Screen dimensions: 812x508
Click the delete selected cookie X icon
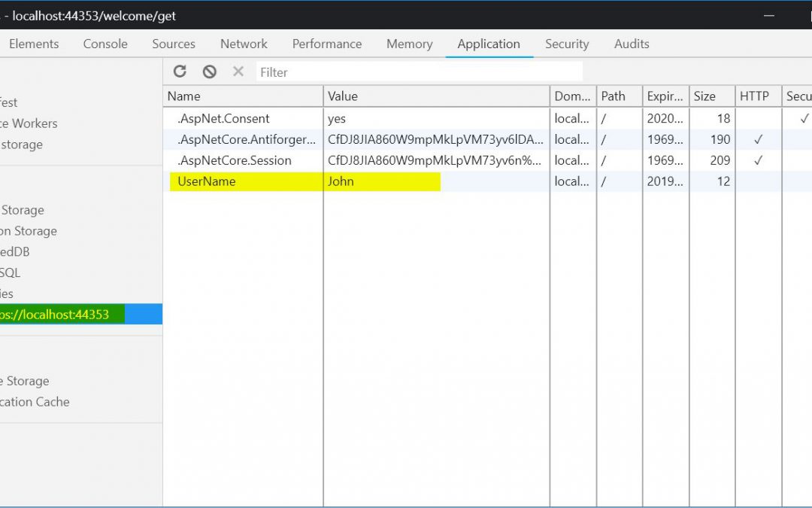(238, 71)
